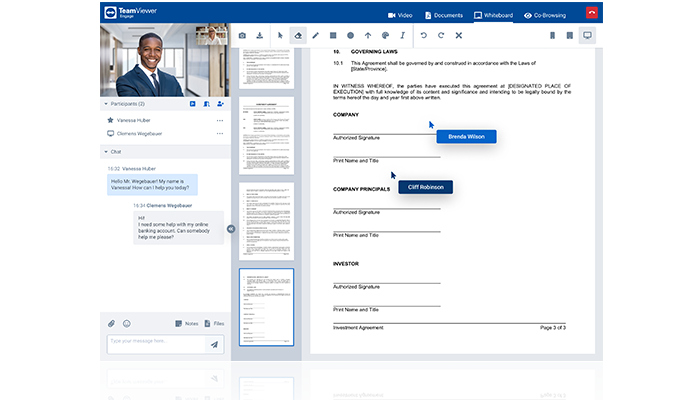The width and height of the screenshot is (700, 400).
Task: Open the Whiteboard tab
Action: click(493, 15)
